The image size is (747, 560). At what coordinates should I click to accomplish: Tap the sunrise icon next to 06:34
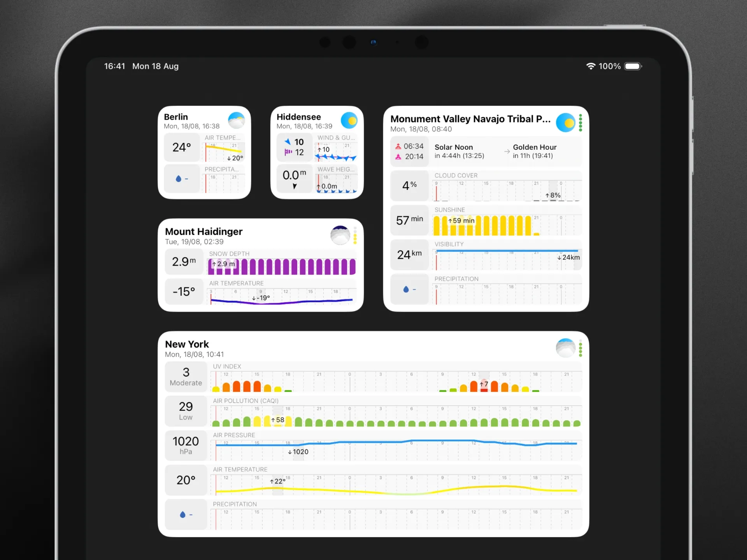tap(398, 146)
